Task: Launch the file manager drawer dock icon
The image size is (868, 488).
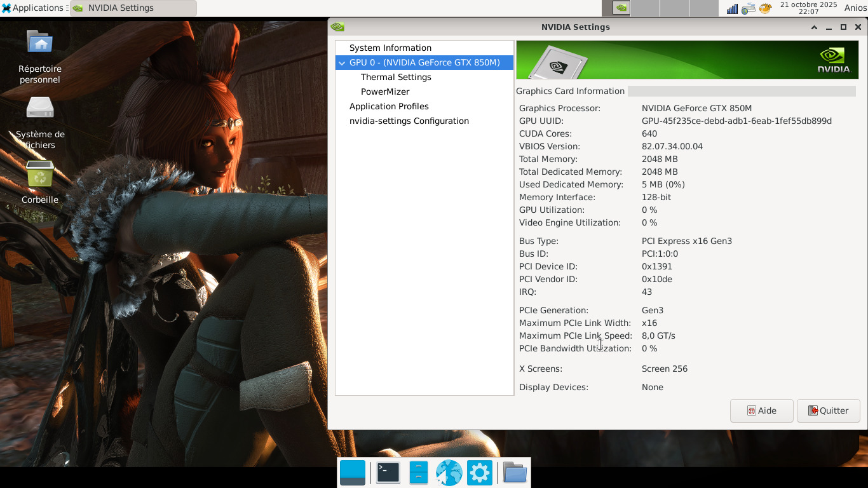Action: coord(418,473)
